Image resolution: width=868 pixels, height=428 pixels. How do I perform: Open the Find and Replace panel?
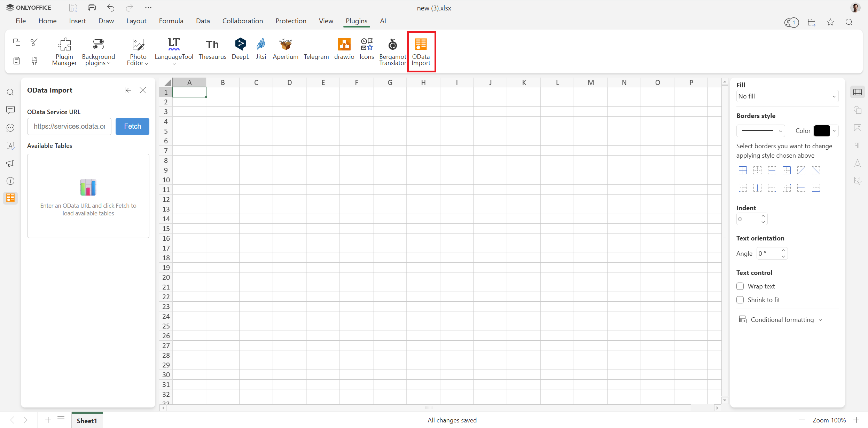(10, 92)
